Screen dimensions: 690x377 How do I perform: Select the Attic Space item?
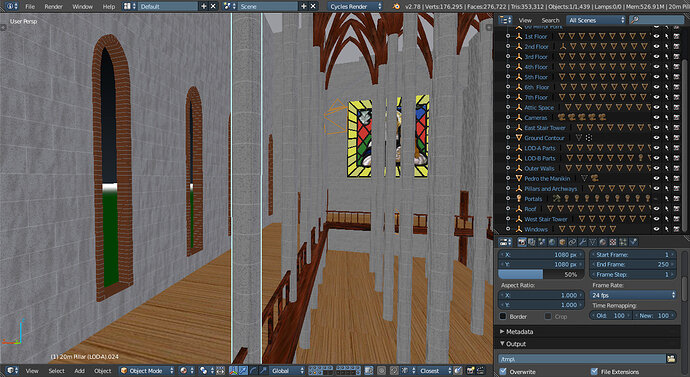pos(539,107)
